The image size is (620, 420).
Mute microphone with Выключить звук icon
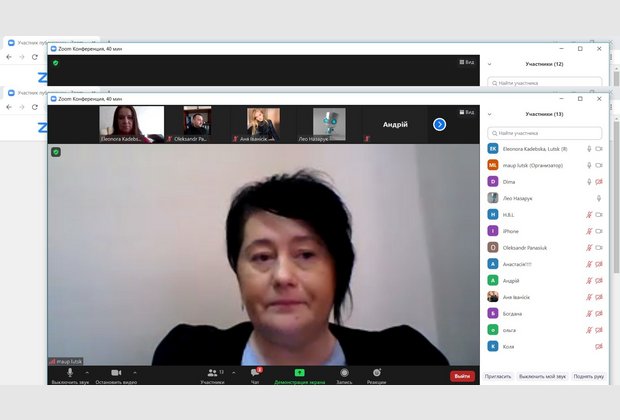click(x=70, y=372)
